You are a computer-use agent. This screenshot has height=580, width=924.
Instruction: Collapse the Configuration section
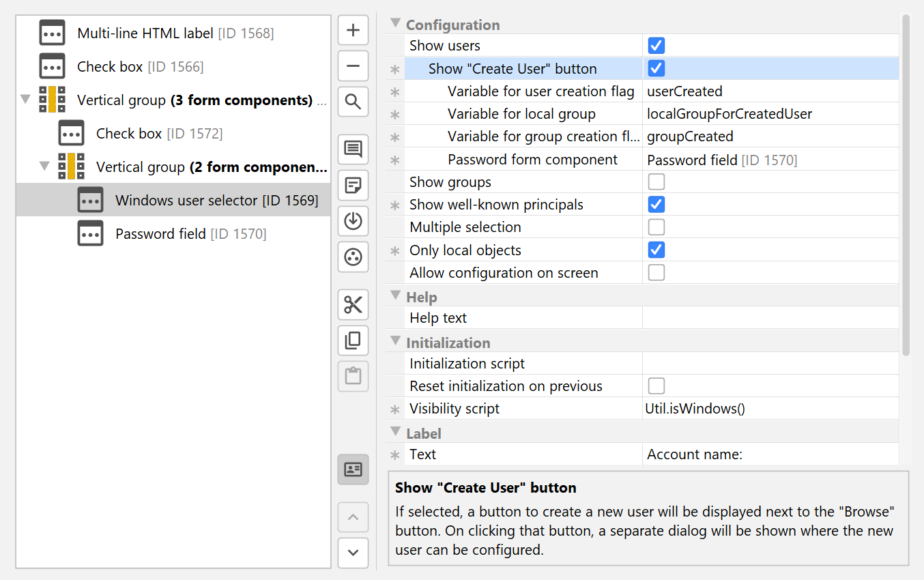tap(395, 24)
